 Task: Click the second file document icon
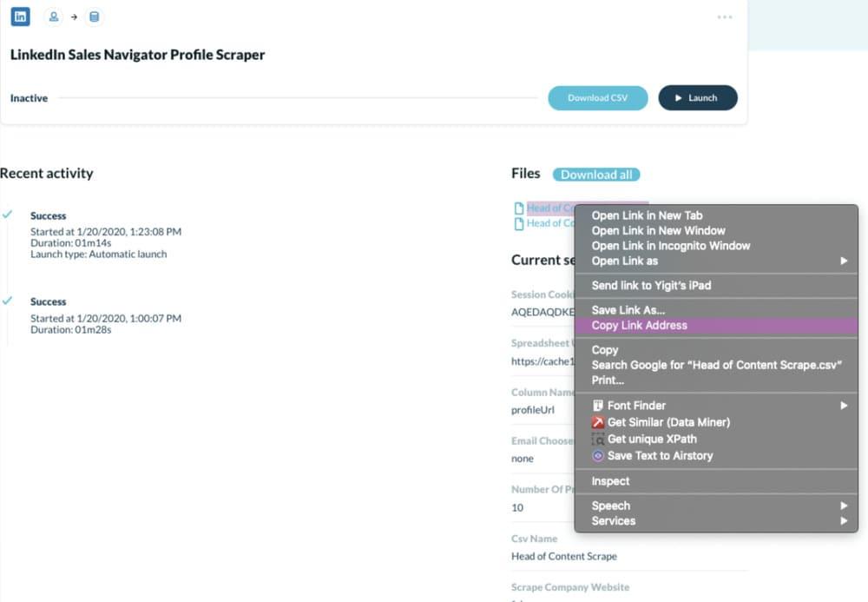click(x=519, y=224)
